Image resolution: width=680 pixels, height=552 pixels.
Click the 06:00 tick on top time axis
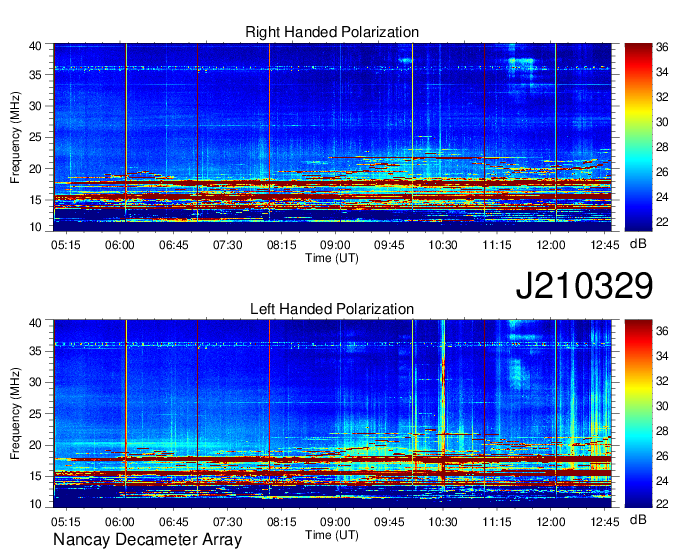click(x=120, y=245)
